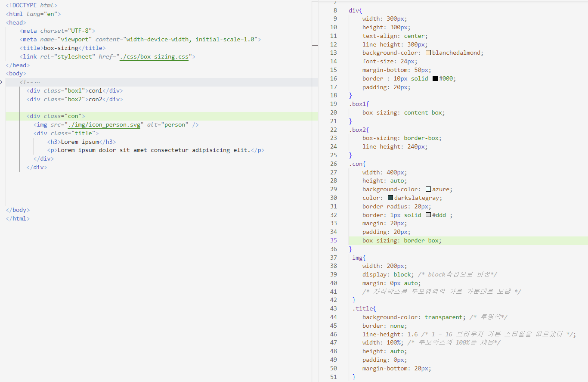The height and width of the screenshot is (382, 588).
Task: Click the <title> tag text box-sizing
Action: click(61, 48)
